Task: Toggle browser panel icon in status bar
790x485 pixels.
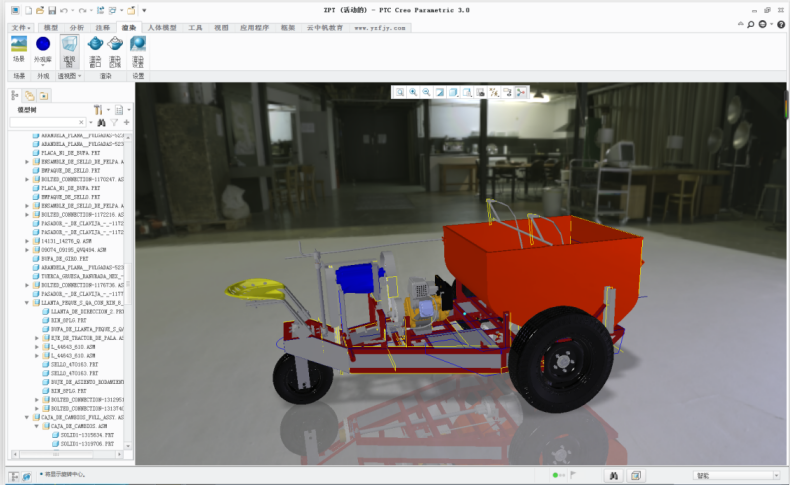Action: pos(26,476)
